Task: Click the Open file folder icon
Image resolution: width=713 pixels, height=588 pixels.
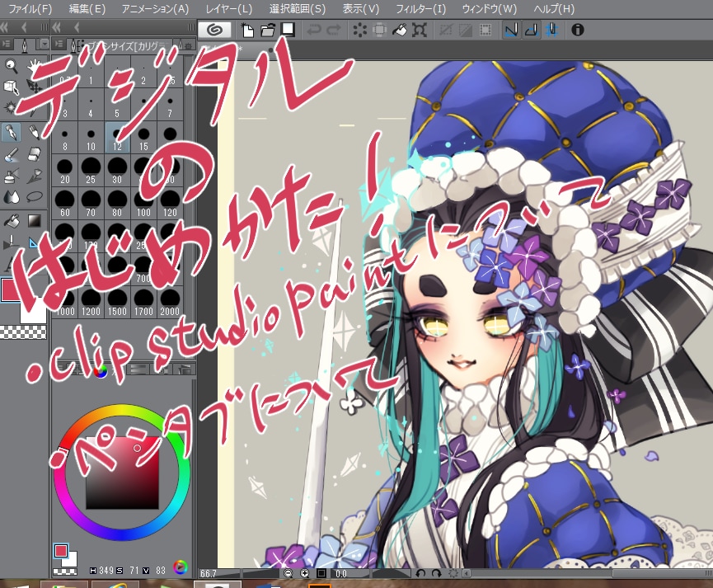Action: click(268, 30)
